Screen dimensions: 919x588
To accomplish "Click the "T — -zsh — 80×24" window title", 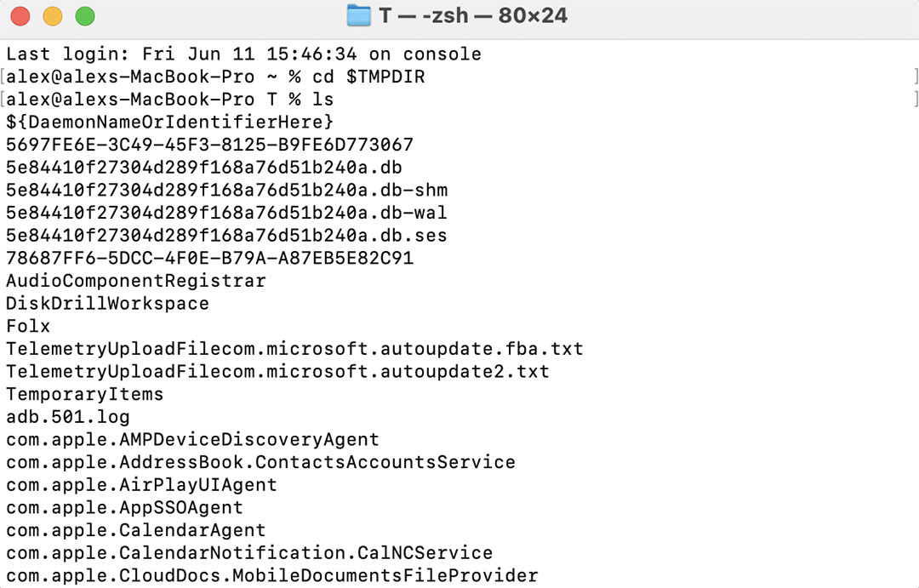I will [473, 15].
